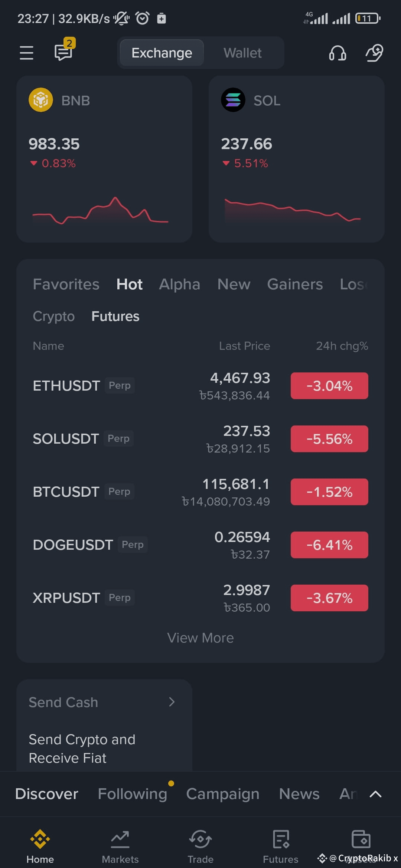Image resolution: width=401 pixels, height=868 pixels.
Task: Tap the Home diamond icon
Action: pos(40,839)
